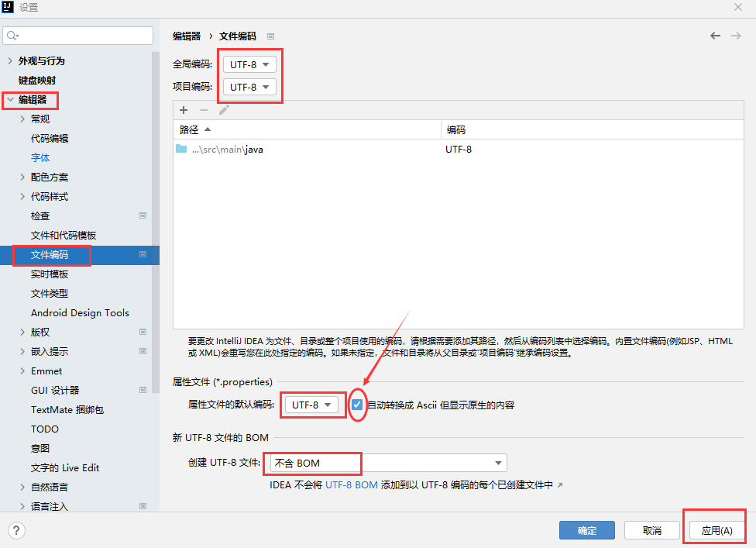Click the add path plus icon
756x548 pixels.
(x=184, y=110)
